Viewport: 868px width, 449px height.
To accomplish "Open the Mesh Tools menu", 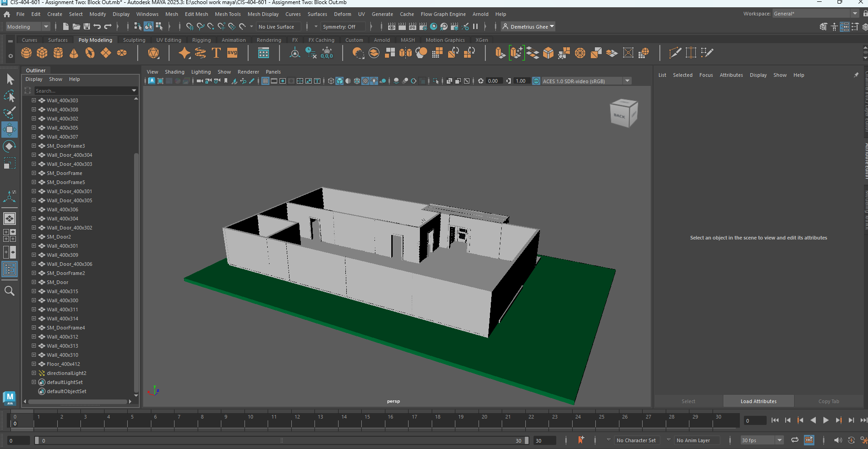I will coord(228,14).
